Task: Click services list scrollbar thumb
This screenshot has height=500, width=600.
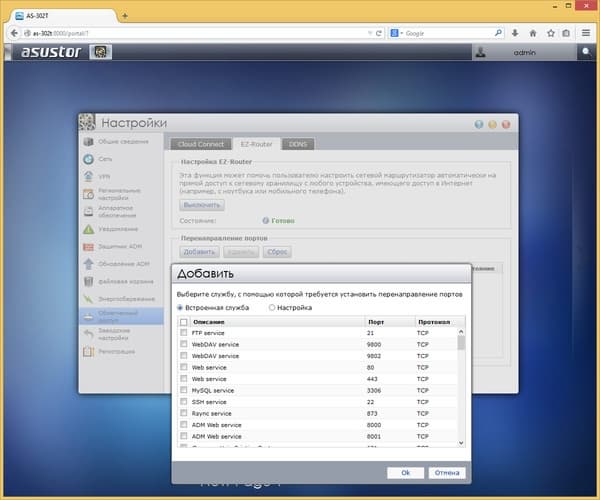Action: 461,343
